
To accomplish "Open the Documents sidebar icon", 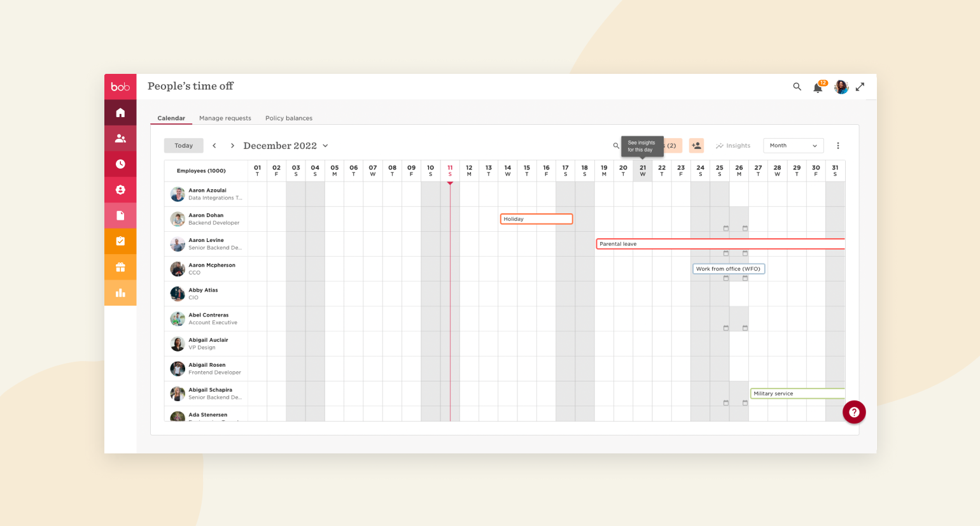I will click(x=120, y=215).
